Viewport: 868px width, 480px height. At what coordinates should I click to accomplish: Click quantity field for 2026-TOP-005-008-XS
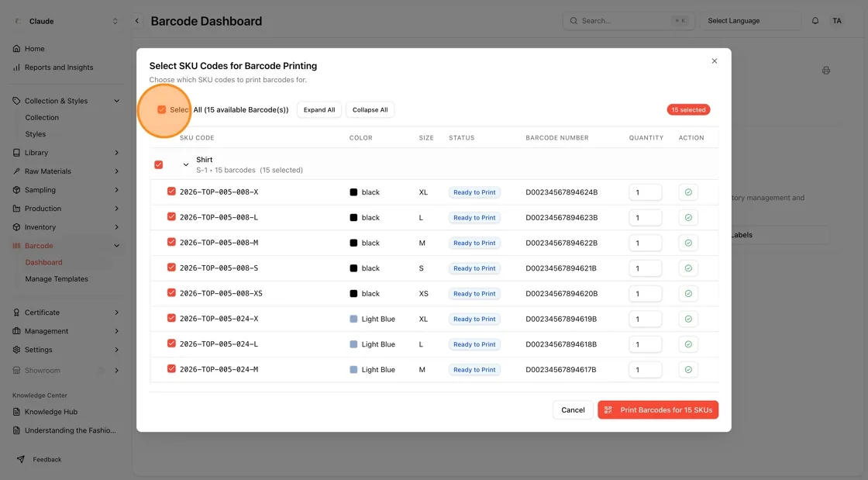(x=646, y=293)
